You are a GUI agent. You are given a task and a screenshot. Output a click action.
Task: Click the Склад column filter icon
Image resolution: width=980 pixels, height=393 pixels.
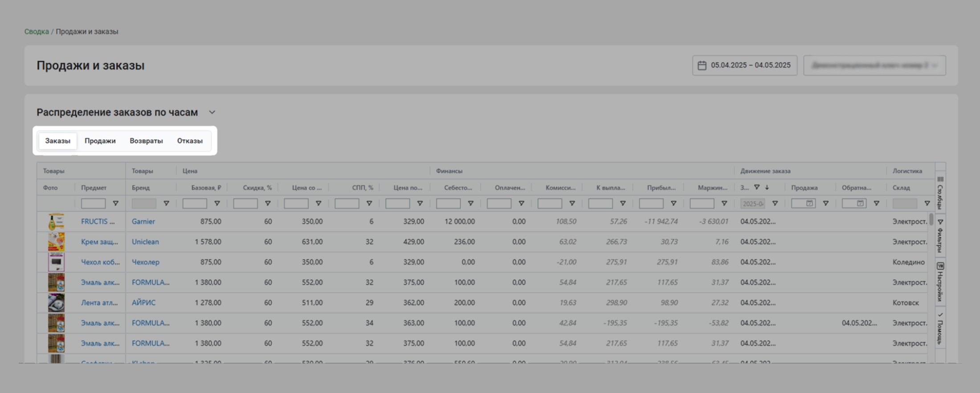pos(927,204)
